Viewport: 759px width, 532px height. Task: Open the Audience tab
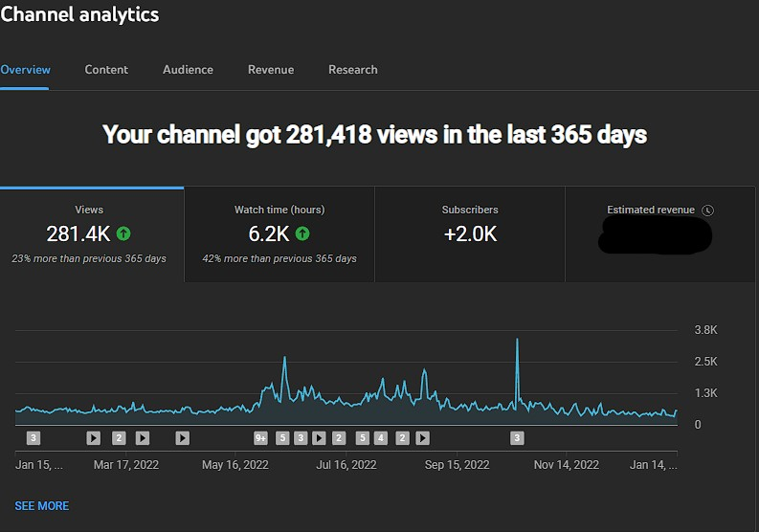click(188, 70)
